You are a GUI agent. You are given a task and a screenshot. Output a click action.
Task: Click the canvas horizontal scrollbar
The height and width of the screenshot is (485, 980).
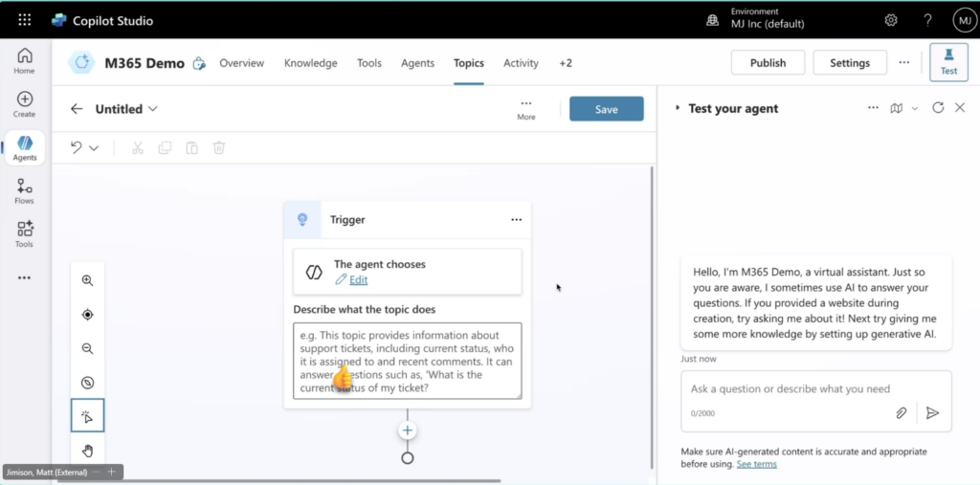click(x=278, y=480)
